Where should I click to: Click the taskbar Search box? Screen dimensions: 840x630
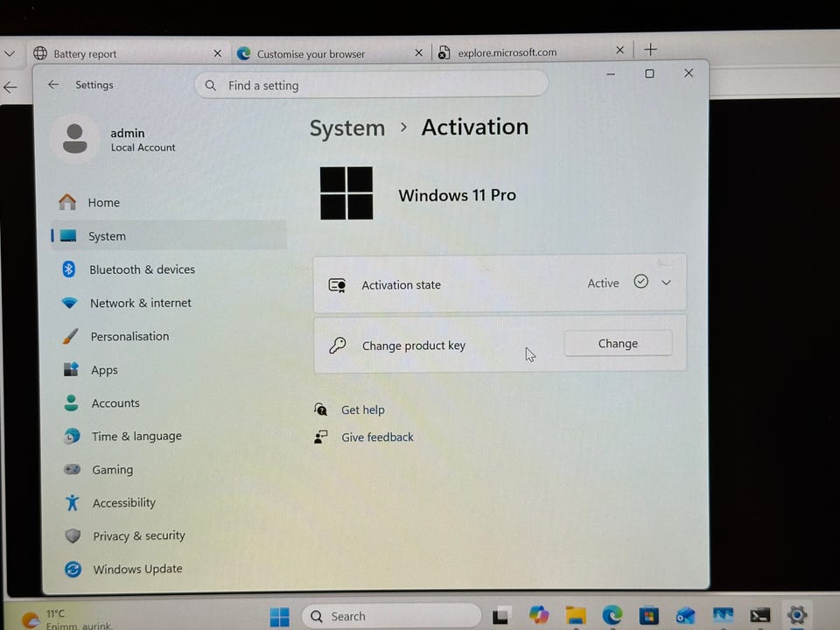coord(391,616)
